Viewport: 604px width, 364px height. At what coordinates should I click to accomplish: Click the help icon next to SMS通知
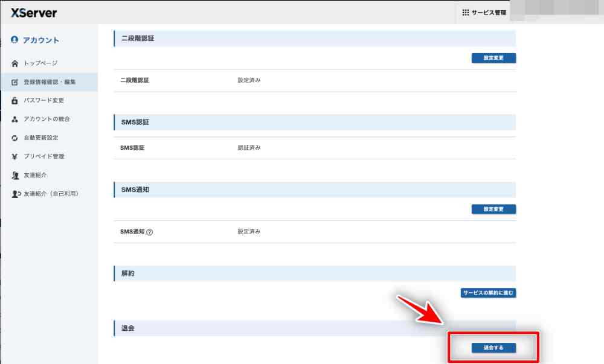(x=150, y=232)
